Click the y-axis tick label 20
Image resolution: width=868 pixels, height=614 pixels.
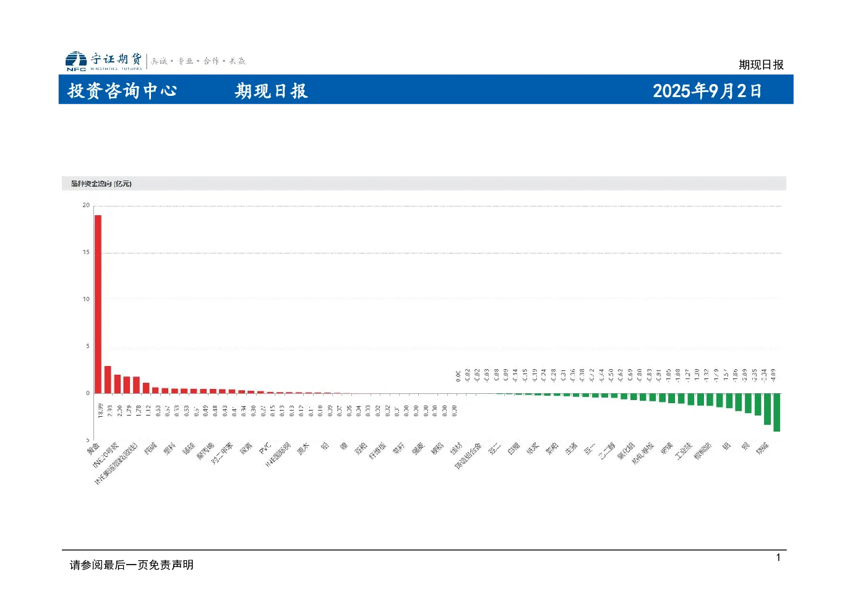86,205
